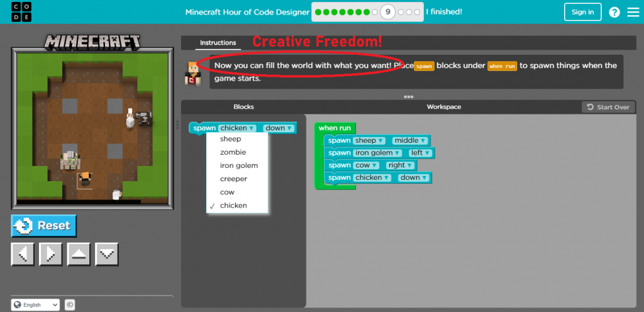644x312 pixels.
Task: Click the iron golem in game view
Action: pos(69,160)
